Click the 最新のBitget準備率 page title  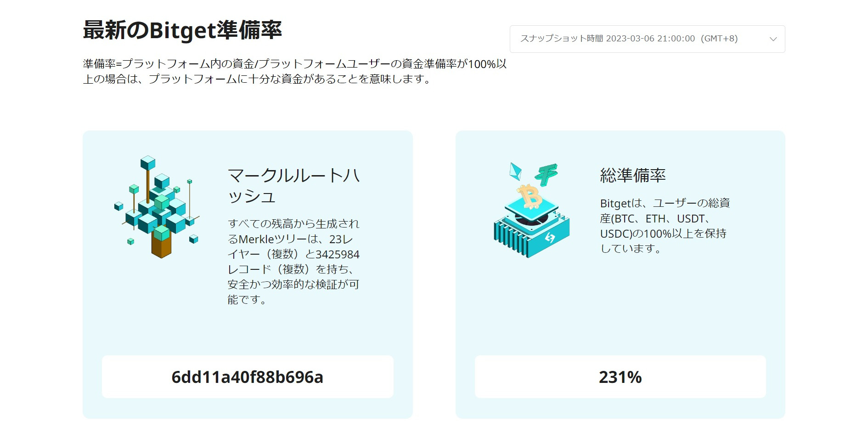182,30
